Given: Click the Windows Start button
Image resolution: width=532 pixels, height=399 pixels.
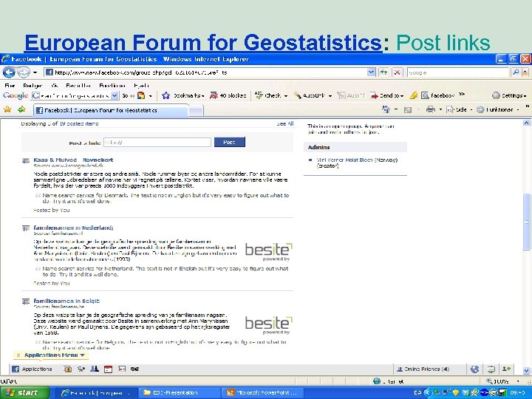Looking at the screenshot, I should tap(24, 392).
